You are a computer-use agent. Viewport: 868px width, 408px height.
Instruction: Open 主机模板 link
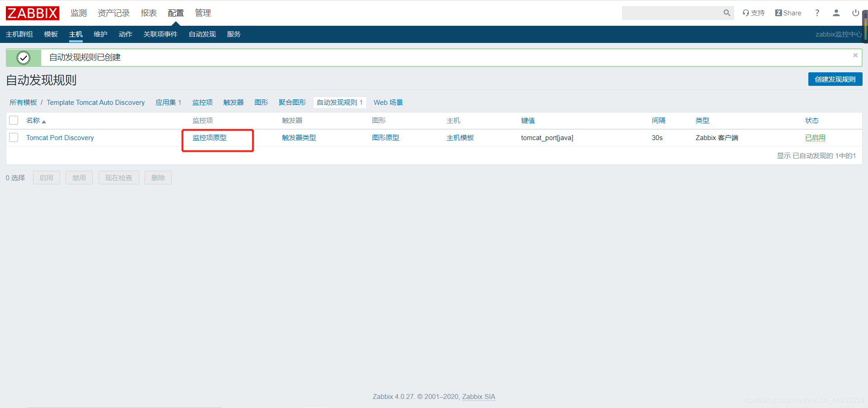pyautogui.click(x=460, y=138)
